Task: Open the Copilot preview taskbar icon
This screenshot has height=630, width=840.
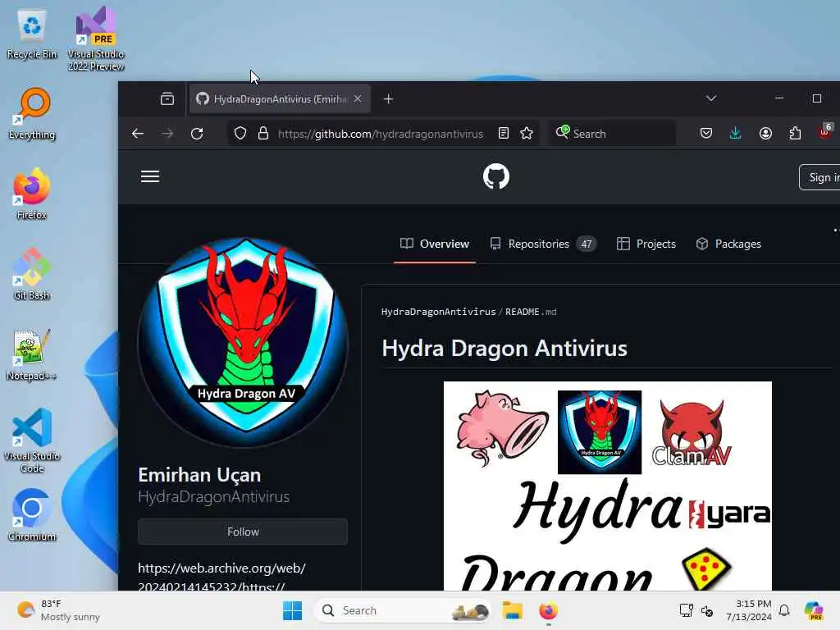Action: (x=814, y=610)
